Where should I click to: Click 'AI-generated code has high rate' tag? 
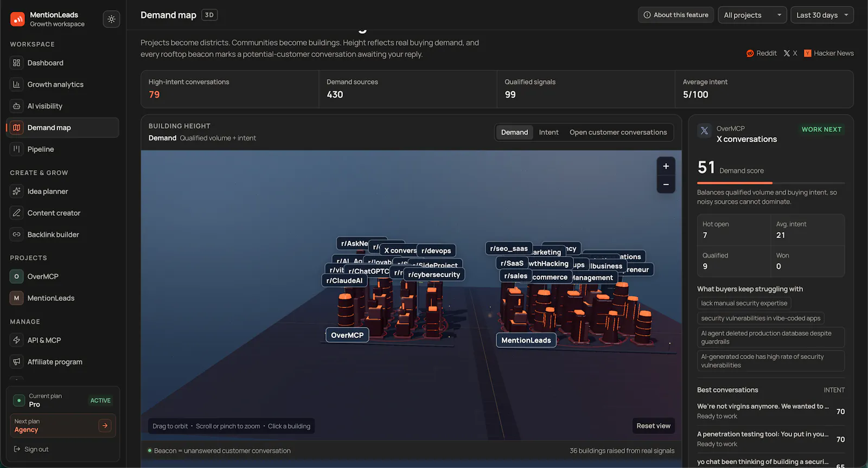(x=771, y=361)
